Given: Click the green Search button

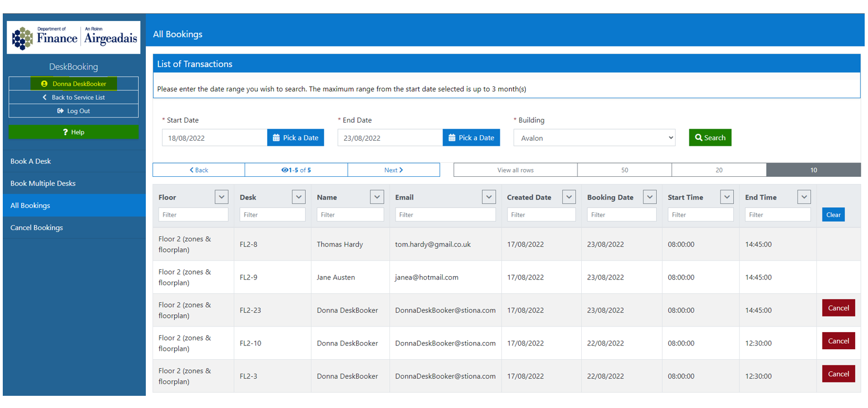Looking at the screenshot, I should pos(710,137).
